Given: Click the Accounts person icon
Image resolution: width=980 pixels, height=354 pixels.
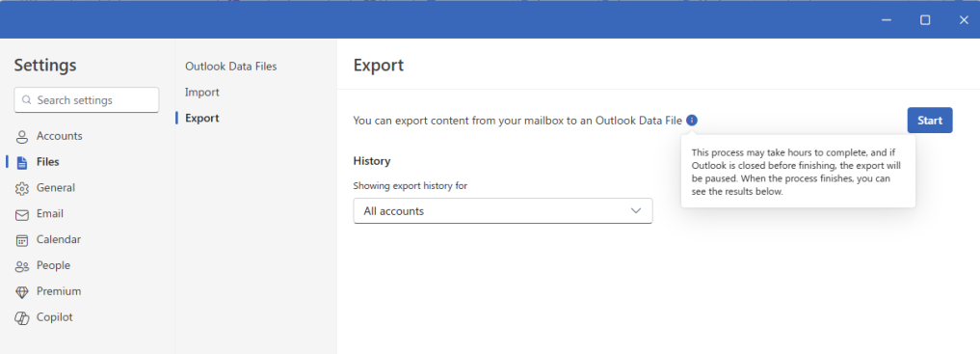Looking at the screenshot, I should (x=22, y=136).
